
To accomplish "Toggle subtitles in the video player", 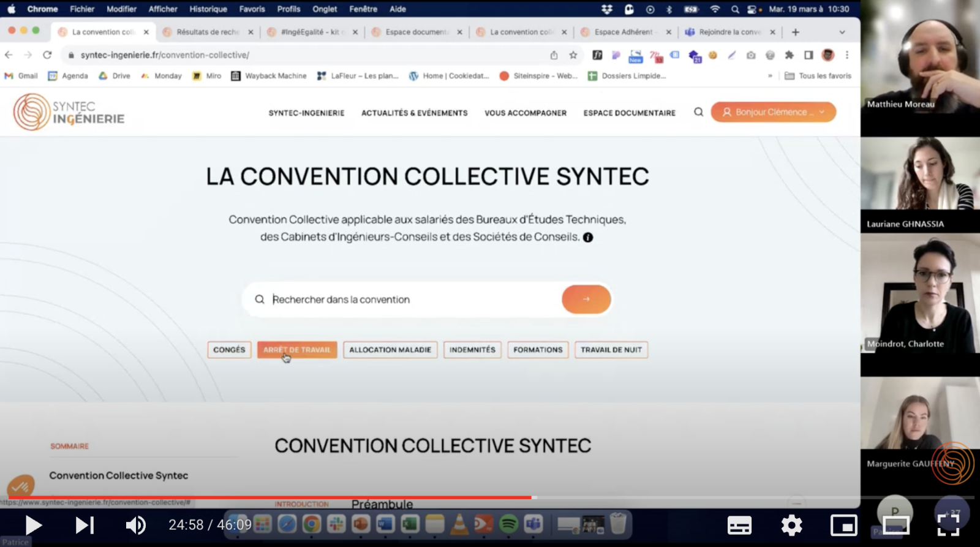I will pyautogui.click(x=739, y=525).
